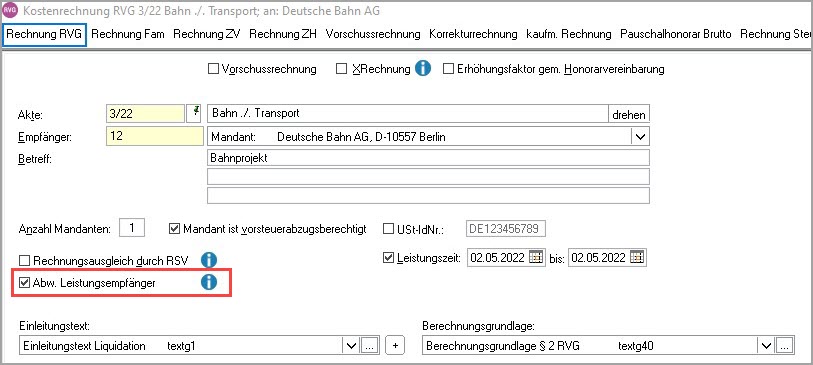Click the Einleitungstext label

point(54,326)
